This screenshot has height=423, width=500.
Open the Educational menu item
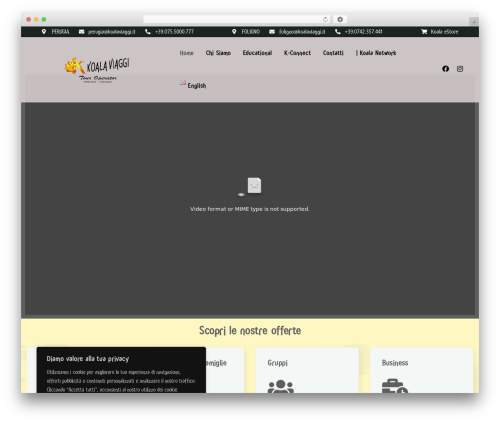point(257,53)
